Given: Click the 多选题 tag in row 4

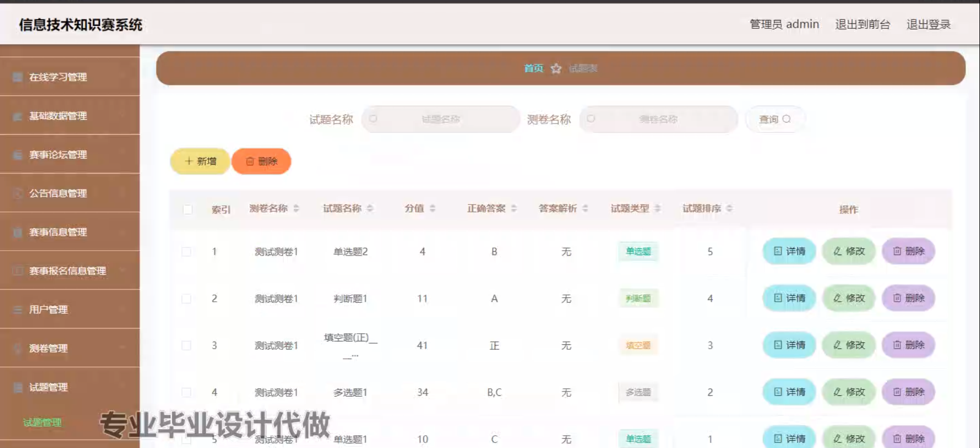Looking at the screenshot, I should 638,392.
